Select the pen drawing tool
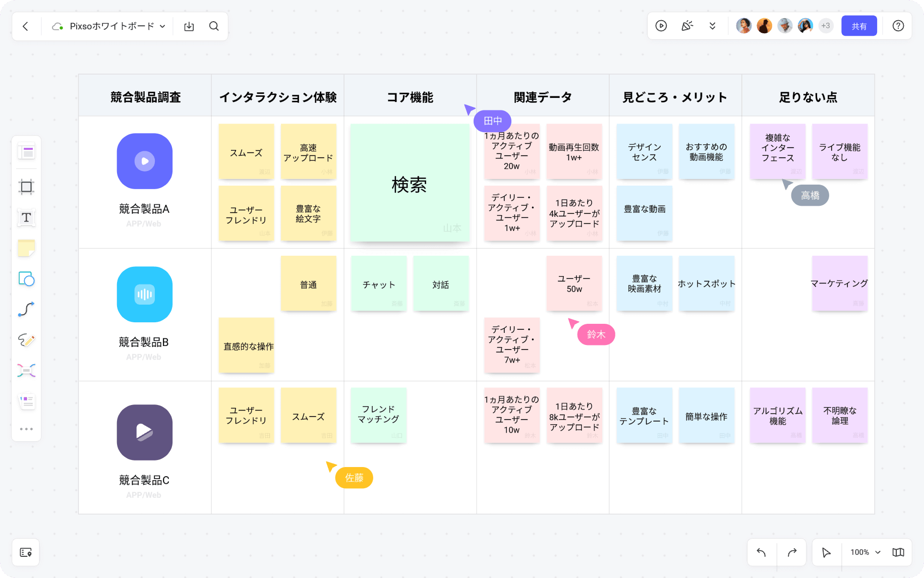This screenshot has width=924, height=578. click(26, 340)
